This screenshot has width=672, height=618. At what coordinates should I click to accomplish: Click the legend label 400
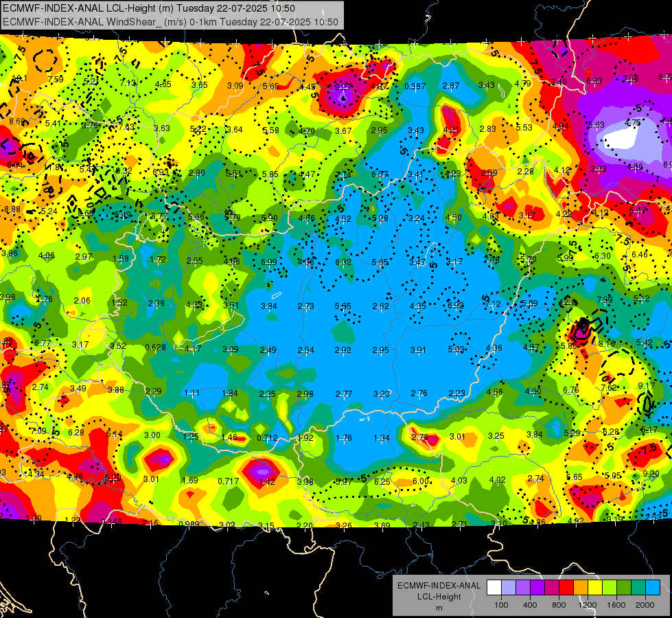(530, 605)
